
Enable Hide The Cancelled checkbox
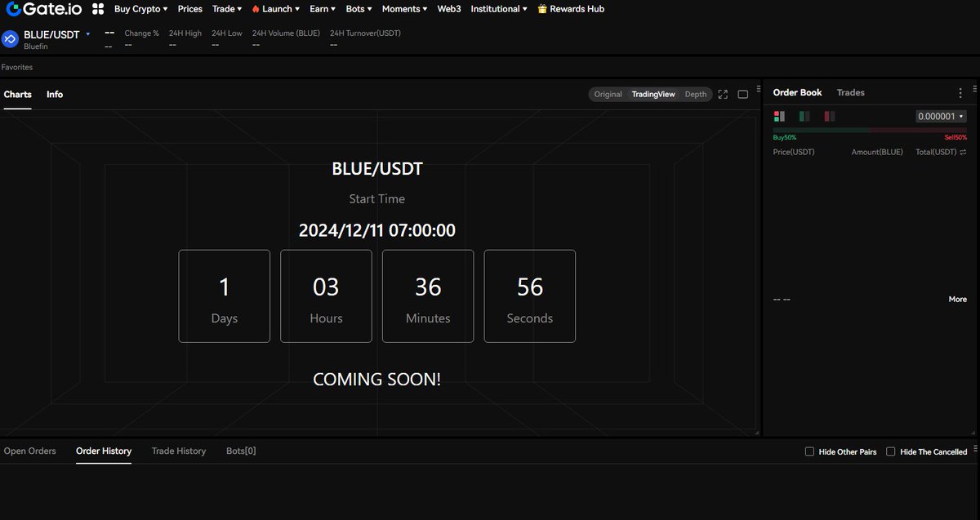891,451
